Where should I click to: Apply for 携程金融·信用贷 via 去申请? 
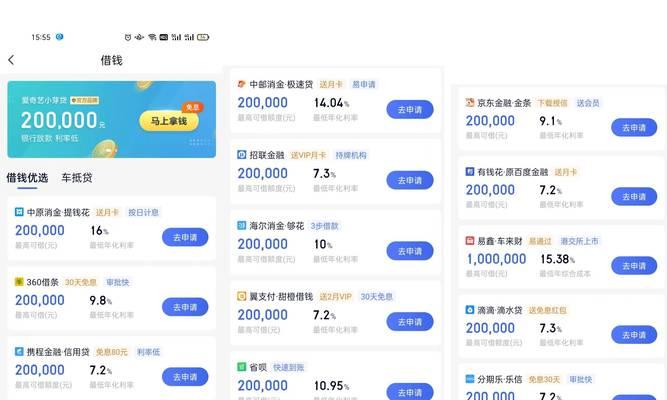coord(185,377)
